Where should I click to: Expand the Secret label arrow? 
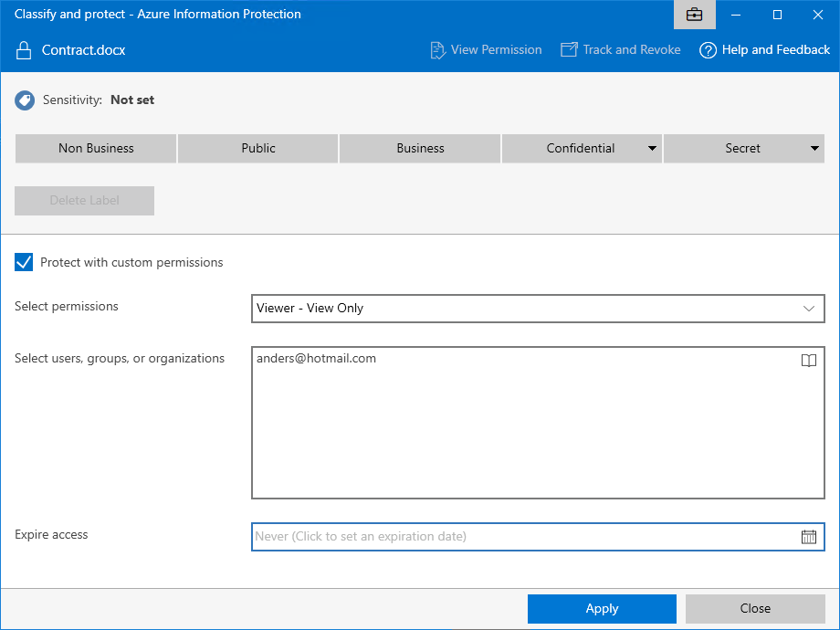tap(814, 149)
